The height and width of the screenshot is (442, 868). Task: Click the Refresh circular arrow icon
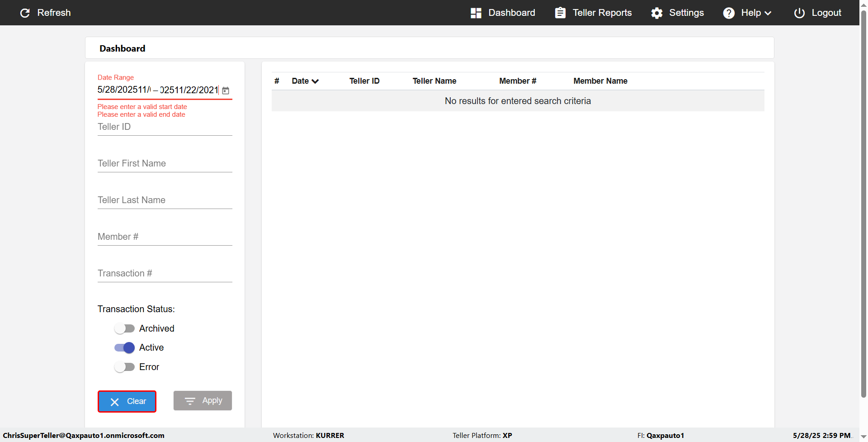(25, 13)
